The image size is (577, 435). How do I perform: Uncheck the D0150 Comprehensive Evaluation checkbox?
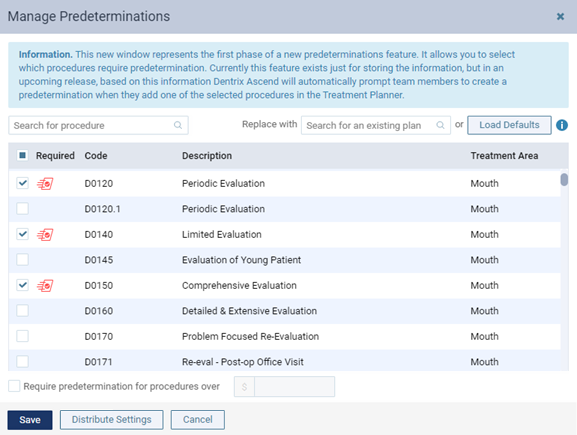pos(22,285)
